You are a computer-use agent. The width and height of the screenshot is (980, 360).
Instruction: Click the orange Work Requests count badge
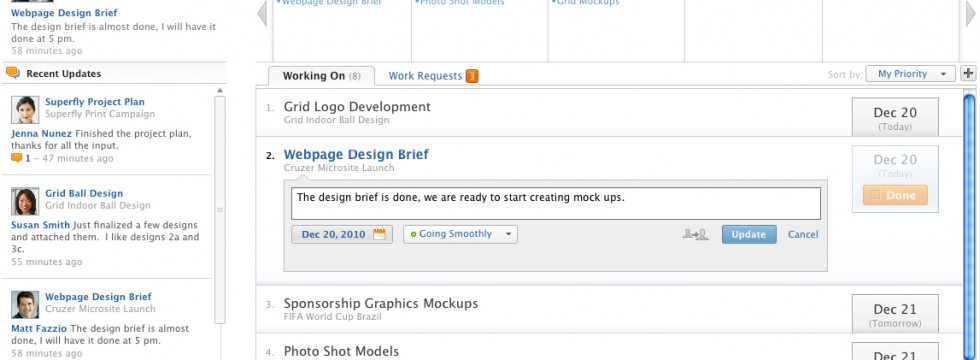point(472,76)
